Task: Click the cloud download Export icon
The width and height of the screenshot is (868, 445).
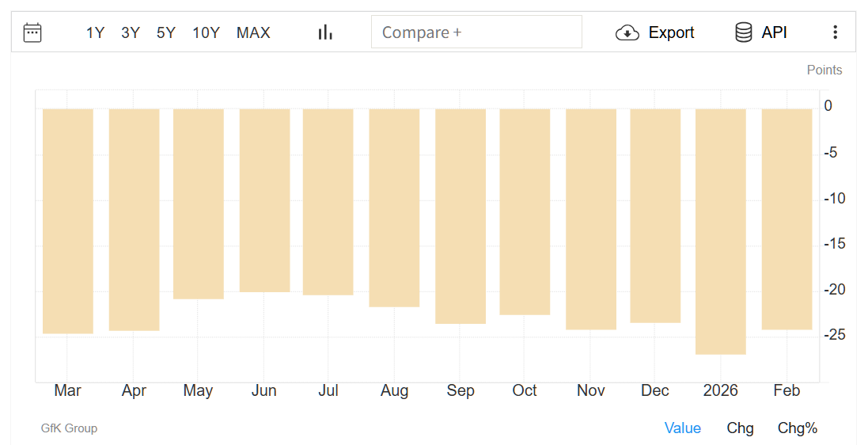Action: [x=627, y=32]
